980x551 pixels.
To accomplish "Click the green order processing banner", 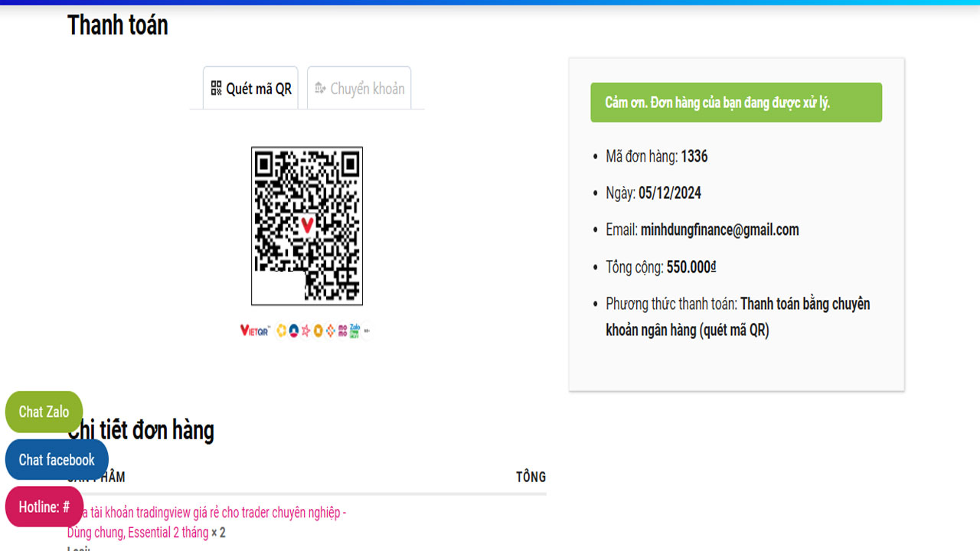I will coord(735,102).
